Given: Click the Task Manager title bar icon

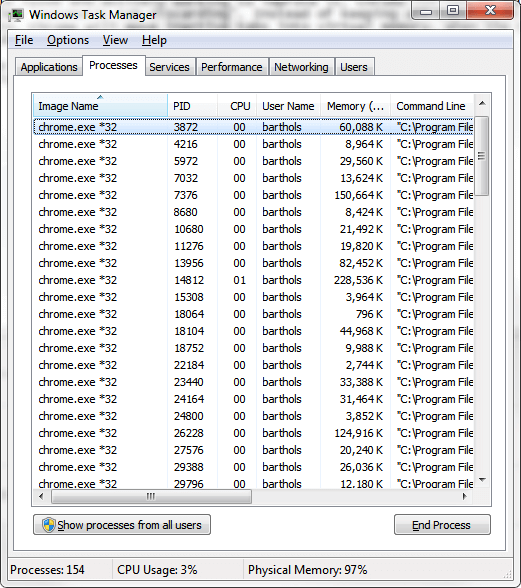Looking at the screenshot, I should [x=16, y=15].
